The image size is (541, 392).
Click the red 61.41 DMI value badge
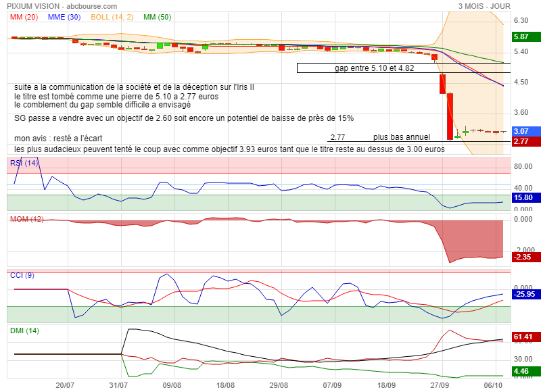(x=526, y=337)
